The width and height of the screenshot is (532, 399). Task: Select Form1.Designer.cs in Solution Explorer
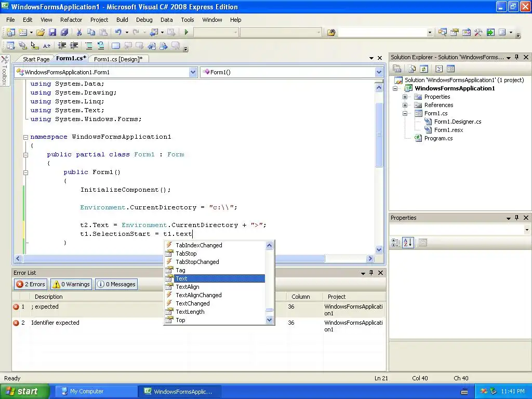pos(458,122)
